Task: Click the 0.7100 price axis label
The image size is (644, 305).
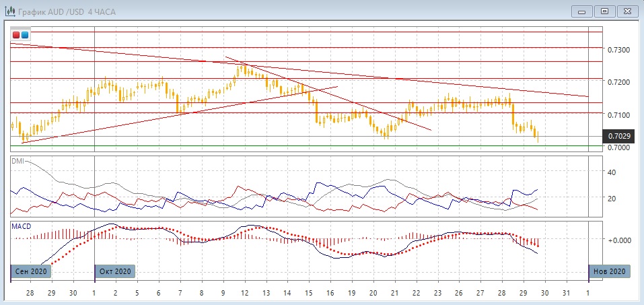Action: pos(618,115)
